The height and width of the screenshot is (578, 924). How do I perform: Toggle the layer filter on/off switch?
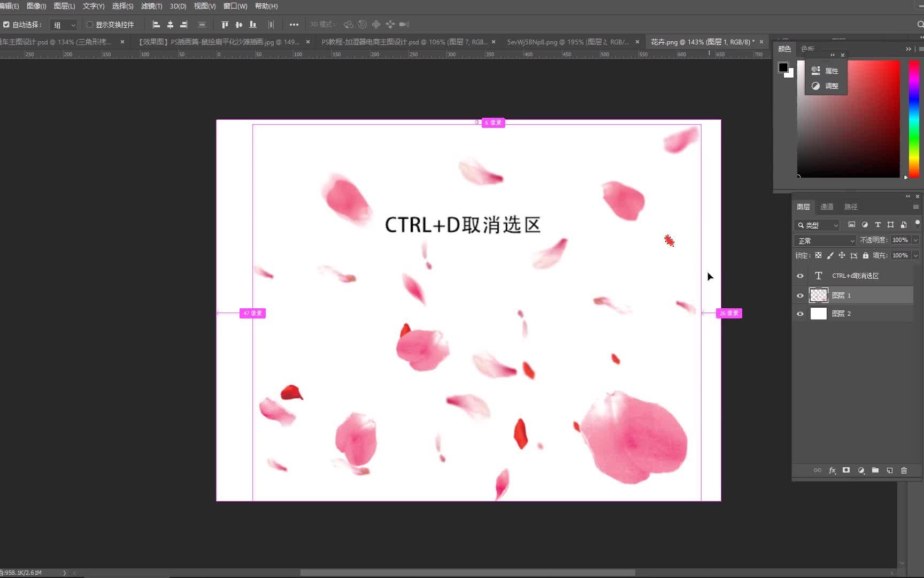coord(918,224)
